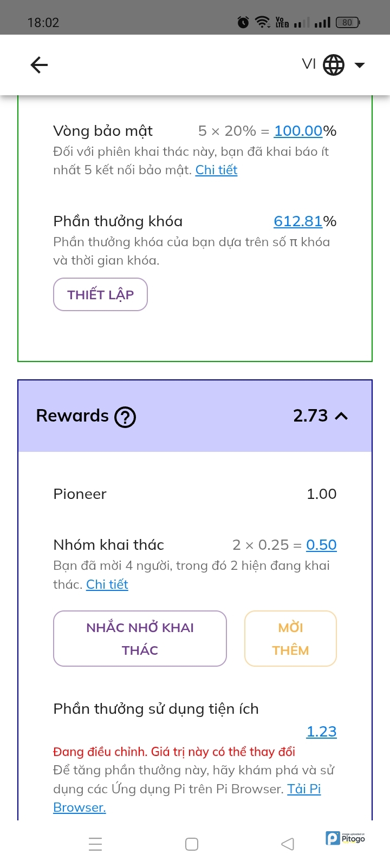Collapse the Rewards section chevron
Viewport: 390px width, 868px height.
[x=341, y=416]
